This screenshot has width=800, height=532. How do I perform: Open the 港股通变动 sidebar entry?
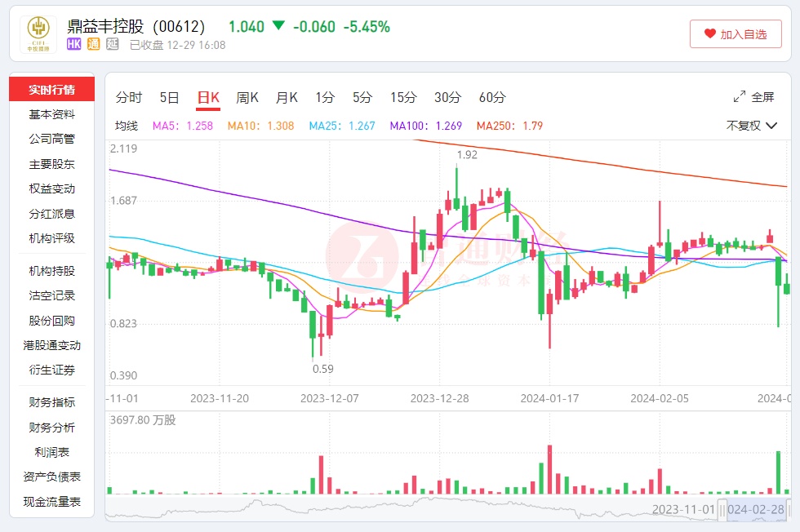pos(52,345)
